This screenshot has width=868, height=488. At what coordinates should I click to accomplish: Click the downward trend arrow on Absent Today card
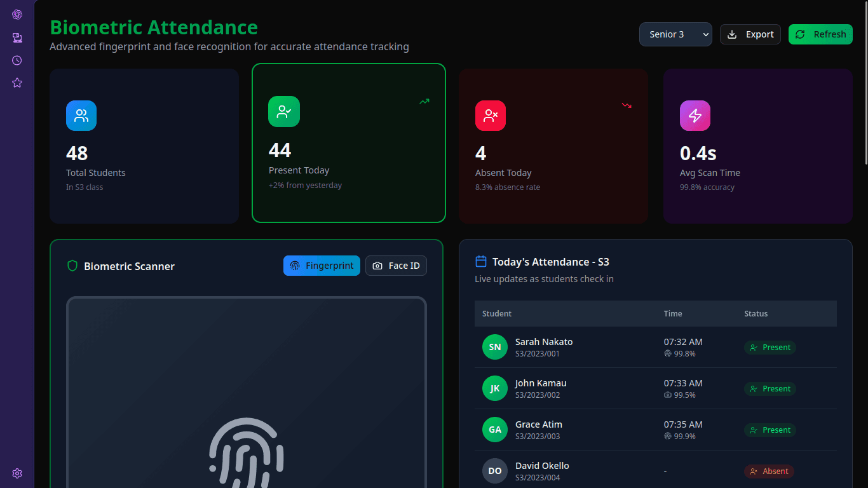pos(627,105)
